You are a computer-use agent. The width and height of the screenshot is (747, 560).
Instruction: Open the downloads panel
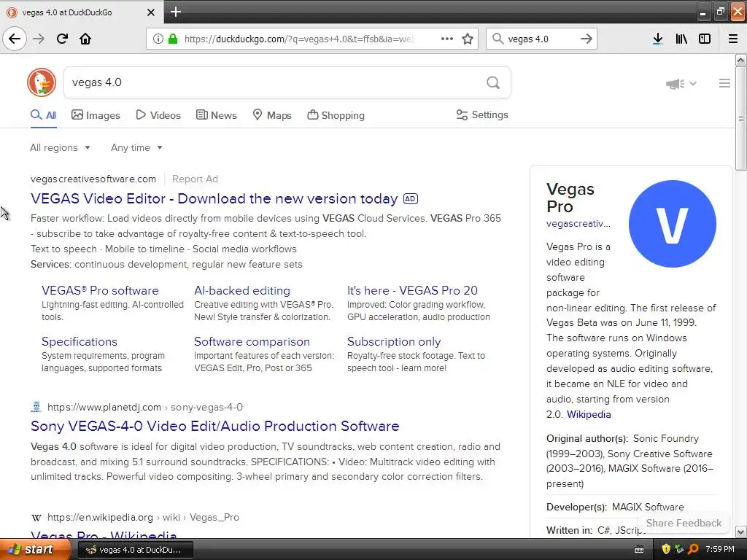coord(657,39)
